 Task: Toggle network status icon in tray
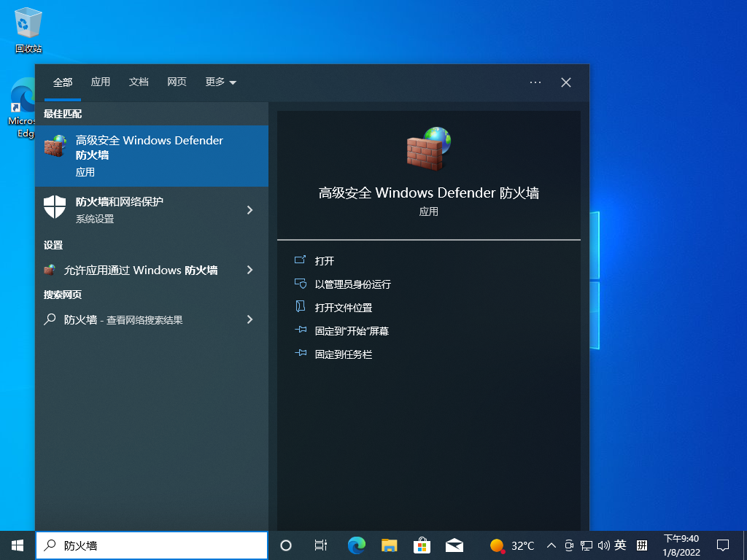tap(587, 545)
